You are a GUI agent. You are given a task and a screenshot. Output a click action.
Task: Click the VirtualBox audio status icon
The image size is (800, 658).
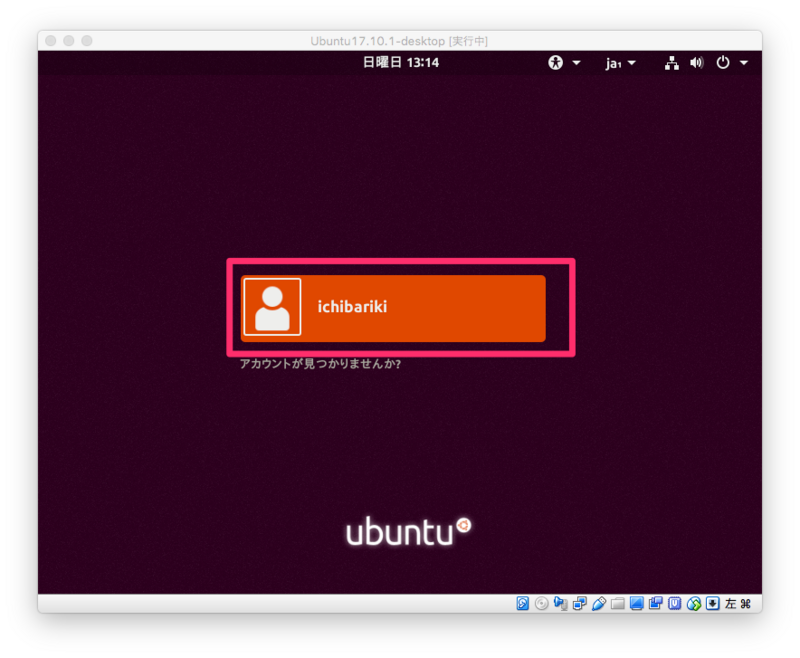560,603
